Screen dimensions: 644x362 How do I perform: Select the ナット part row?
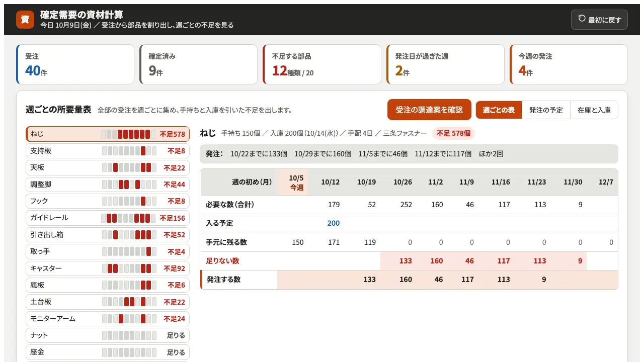point(108,335)
